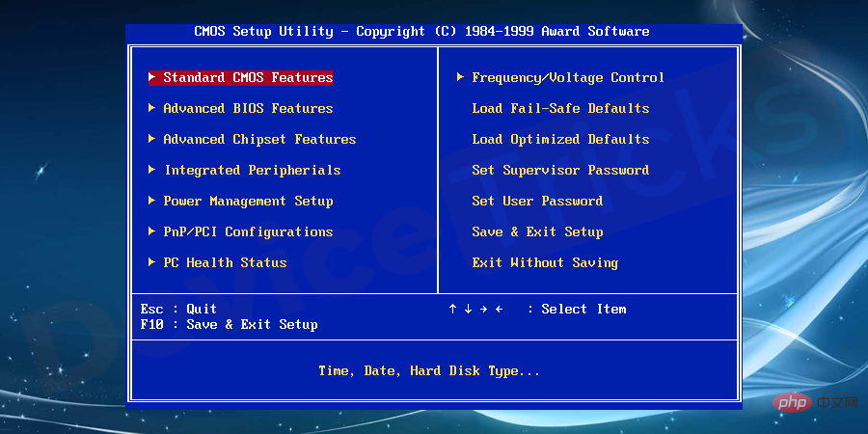Click the arrow next to Advanced BIOS Features
The image size is (868, 434).
[152, 108]
